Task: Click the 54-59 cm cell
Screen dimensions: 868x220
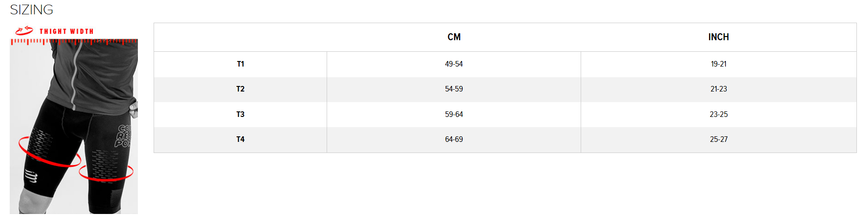Action: click(x=454, y=89)
